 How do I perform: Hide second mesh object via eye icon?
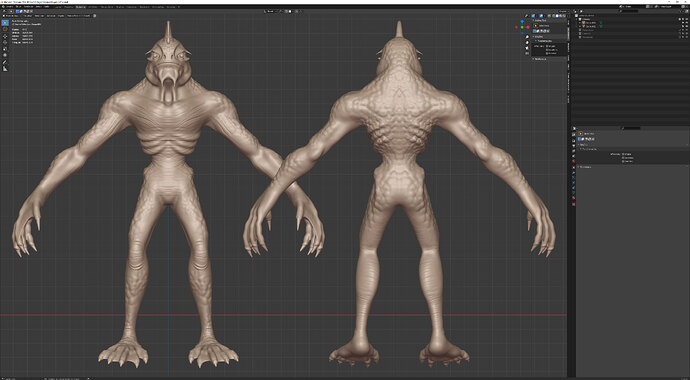(683, 26)
